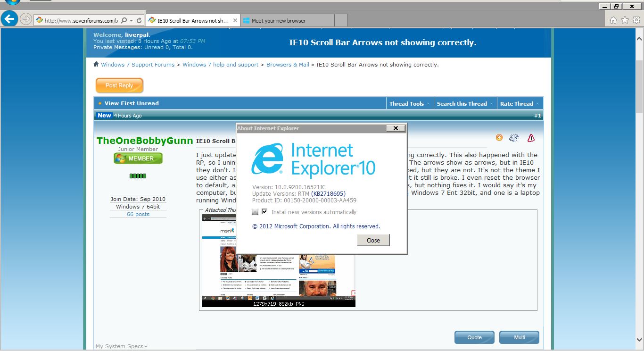The width and height of the screenshot is (644, 351).
Task: Click the reputation scales icon on the post
Action: point(514,138)
